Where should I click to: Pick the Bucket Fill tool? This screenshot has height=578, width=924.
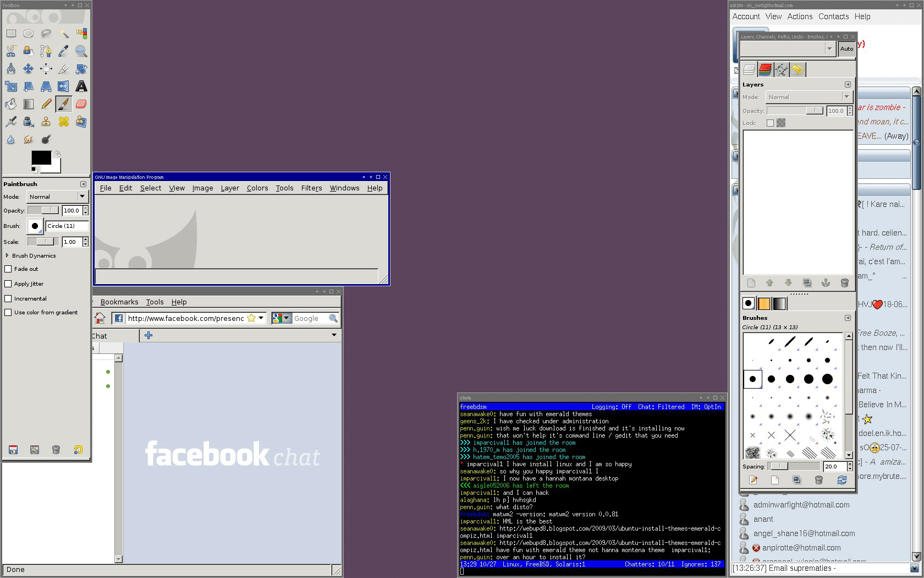pos(11,104)
